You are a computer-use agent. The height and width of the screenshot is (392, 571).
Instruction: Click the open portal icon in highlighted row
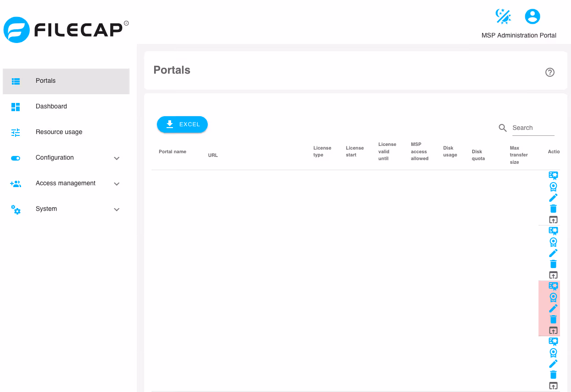click(553, 330)
